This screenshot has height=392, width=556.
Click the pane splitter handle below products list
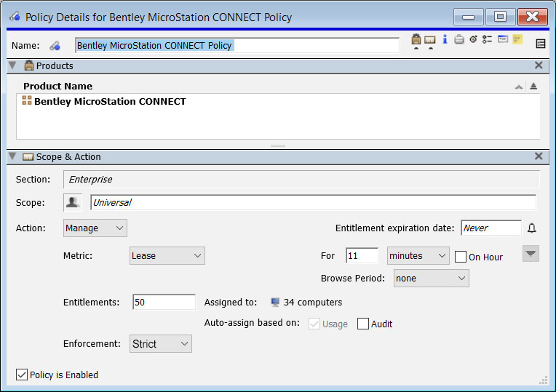(x=278, y=145)
